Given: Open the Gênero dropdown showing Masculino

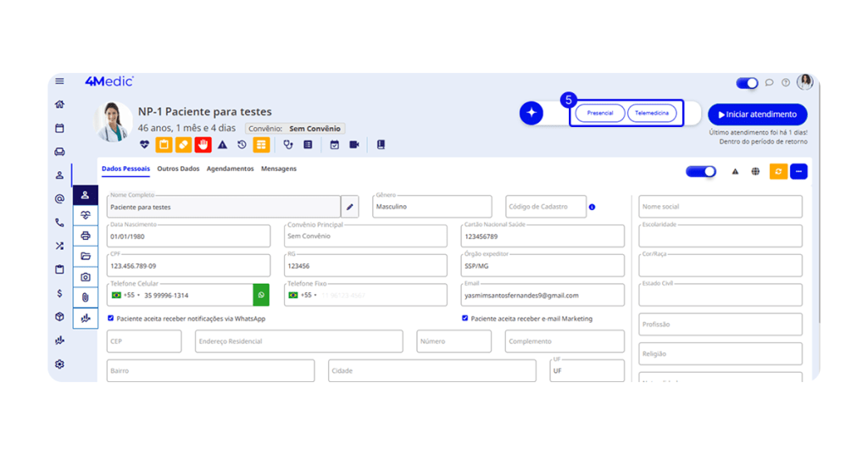Looking at the screenshot, I should coord(431,207).
